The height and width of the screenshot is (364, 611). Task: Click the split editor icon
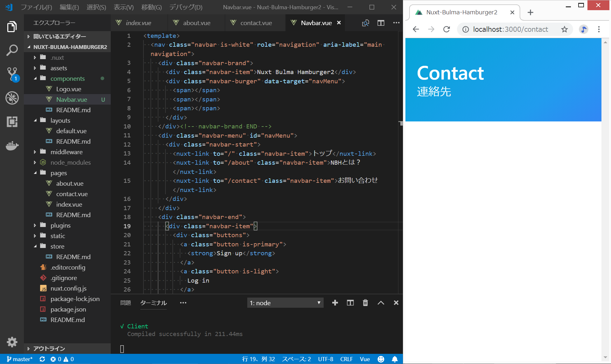tap(381, 23)
